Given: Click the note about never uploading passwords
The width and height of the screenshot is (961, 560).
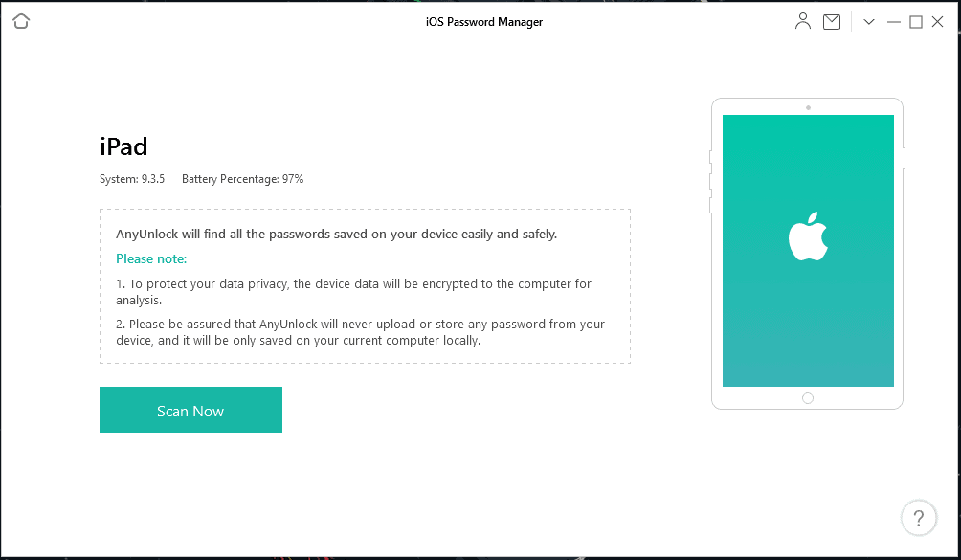Looking at the screenshot, I should pos(360,331).
